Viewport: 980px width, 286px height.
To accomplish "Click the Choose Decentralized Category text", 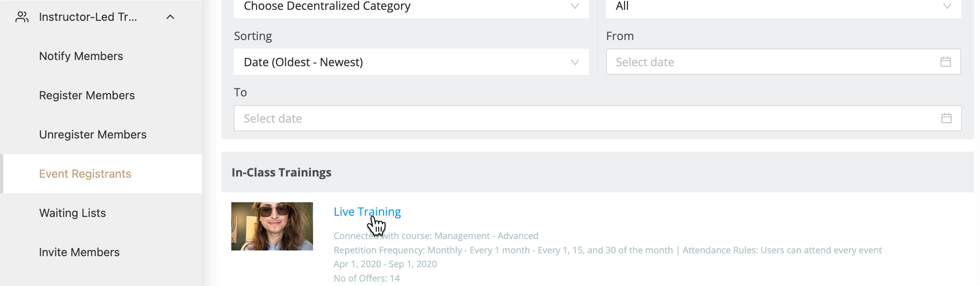I will pyautogui.click(x=327, y=6).
